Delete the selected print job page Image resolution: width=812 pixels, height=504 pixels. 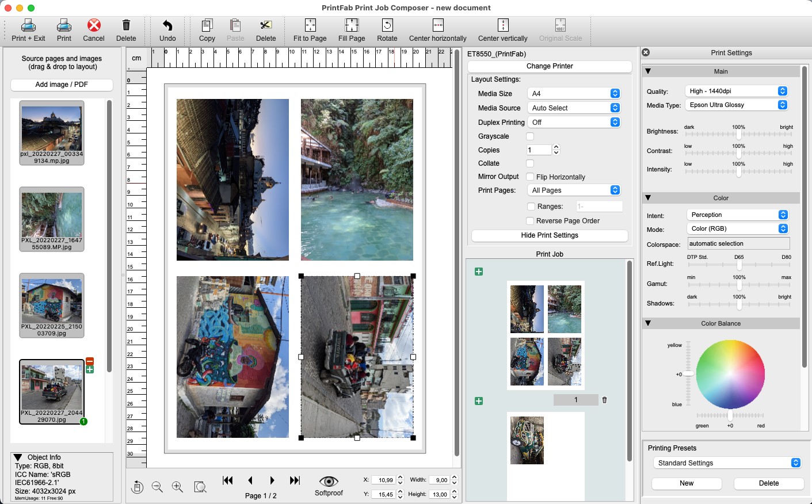(604, 399)
